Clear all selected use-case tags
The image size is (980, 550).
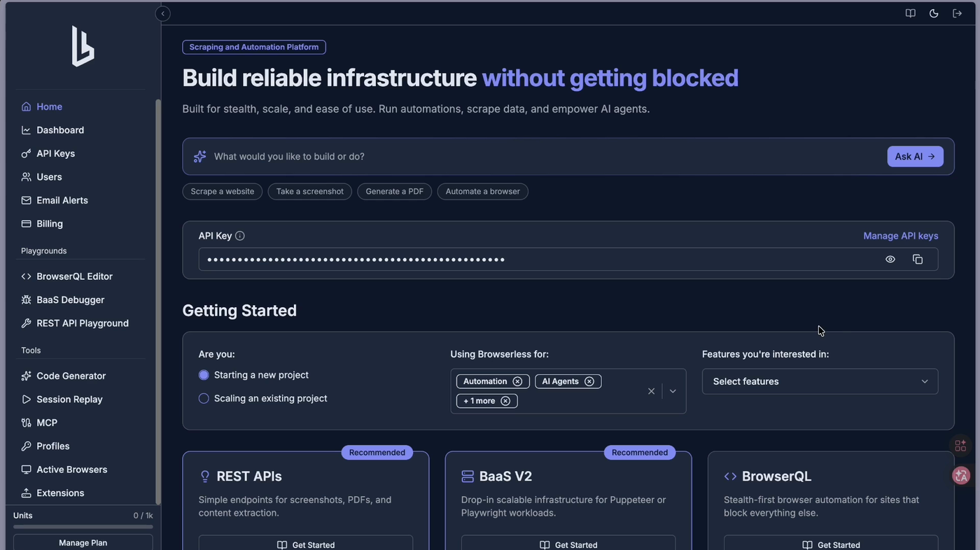coord(651,391)
